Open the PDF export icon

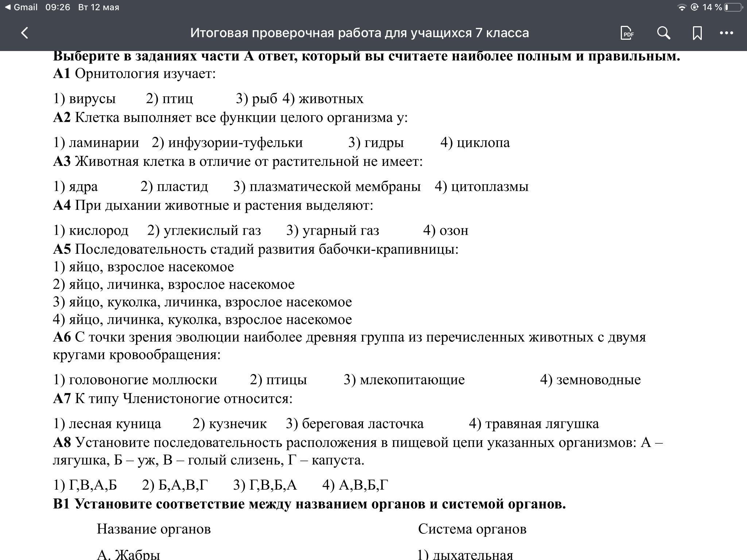click(x=627, y=33)
